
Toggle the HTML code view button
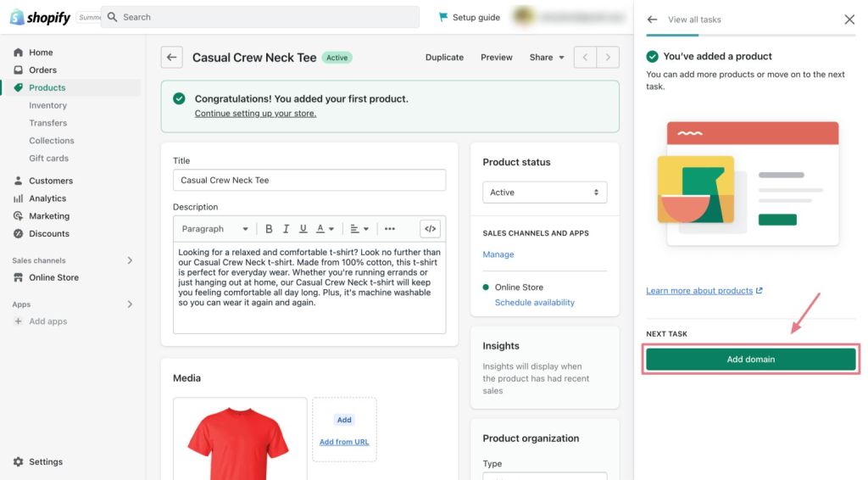[430, 229]
